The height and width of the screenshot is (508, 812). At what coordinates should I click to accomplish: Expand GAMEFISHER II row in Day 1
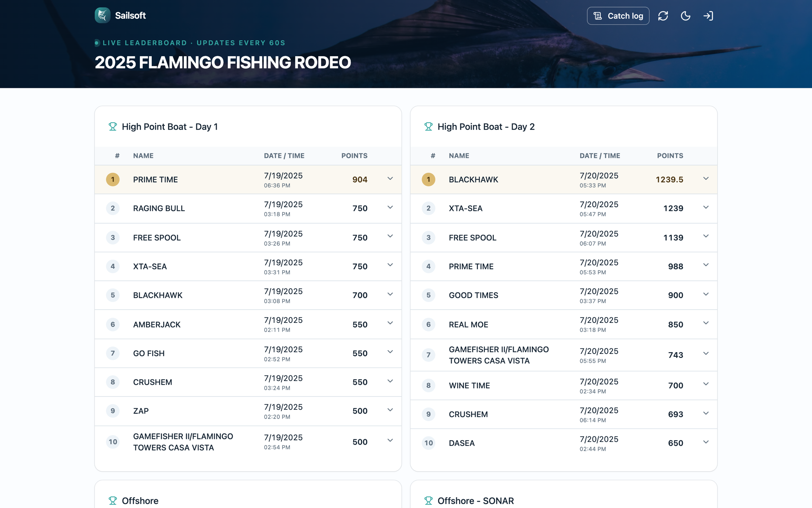pyautogui.click(x=390, y=441)
